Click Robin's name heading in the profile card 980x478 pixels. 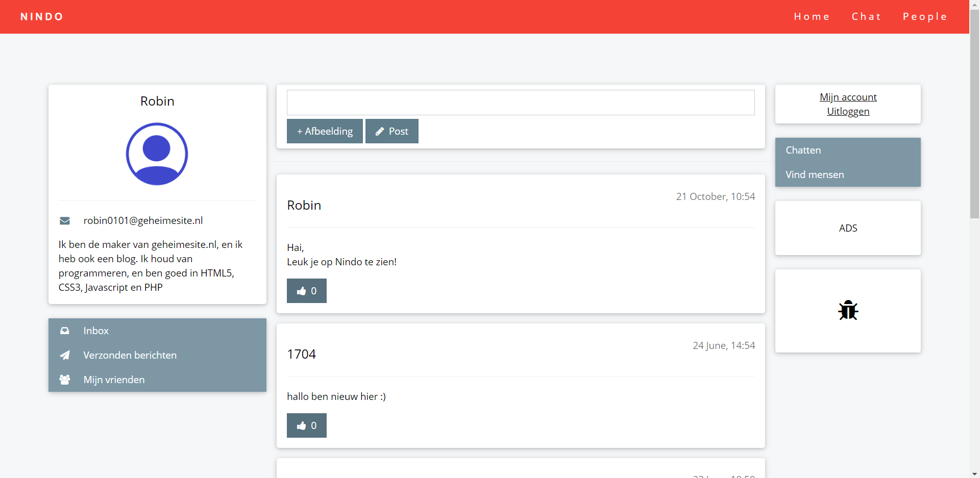tap(157, 101)
